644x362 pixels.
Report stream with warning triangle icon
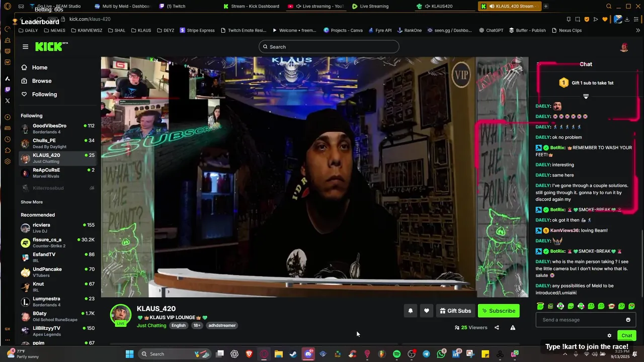coord(513,327)
